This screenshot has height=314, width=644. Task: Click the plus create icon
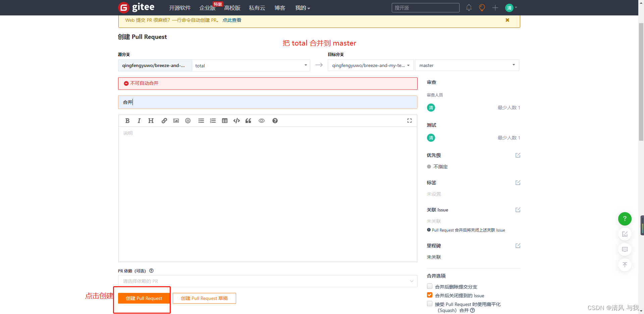point(495,8)
